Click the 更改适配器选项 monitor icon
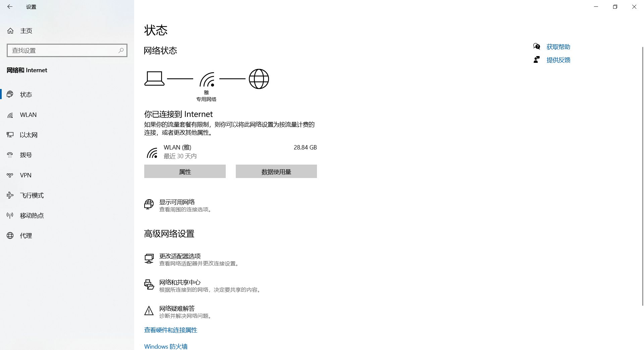Image resolution: width=644 pixels, height=350 pixels. pos(149,259)
